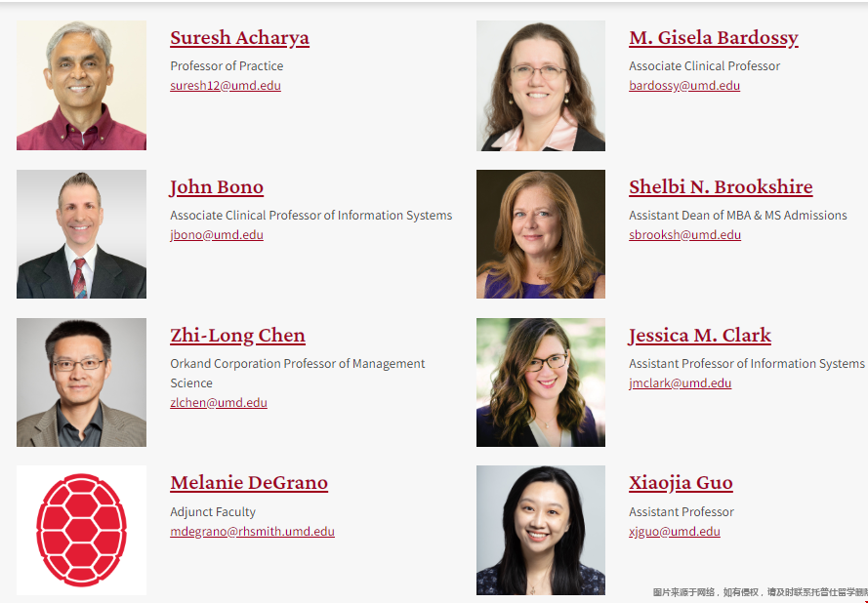The width and height of the screenshot is (868, 603).
Task: Select Shelbi N. Brookshire name heading
Action: tap(721, 187)
